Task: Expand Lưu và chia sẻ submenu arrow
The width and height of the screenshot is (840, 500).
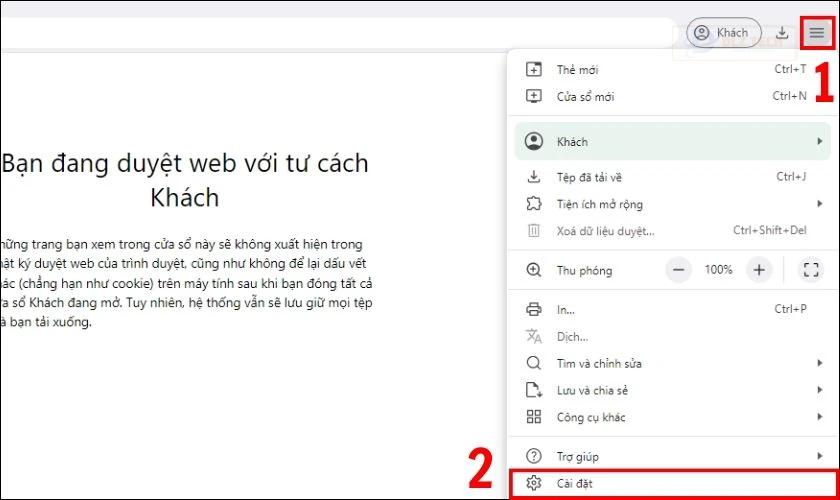Action: [820, 390]
